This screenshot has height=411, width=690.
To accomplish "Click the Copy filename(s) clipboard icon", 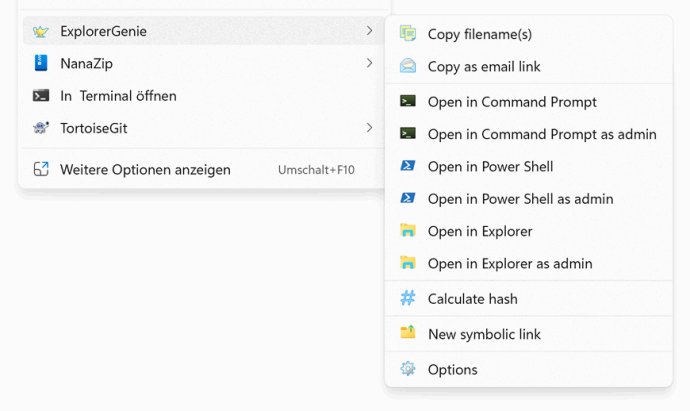I will 408,33.
